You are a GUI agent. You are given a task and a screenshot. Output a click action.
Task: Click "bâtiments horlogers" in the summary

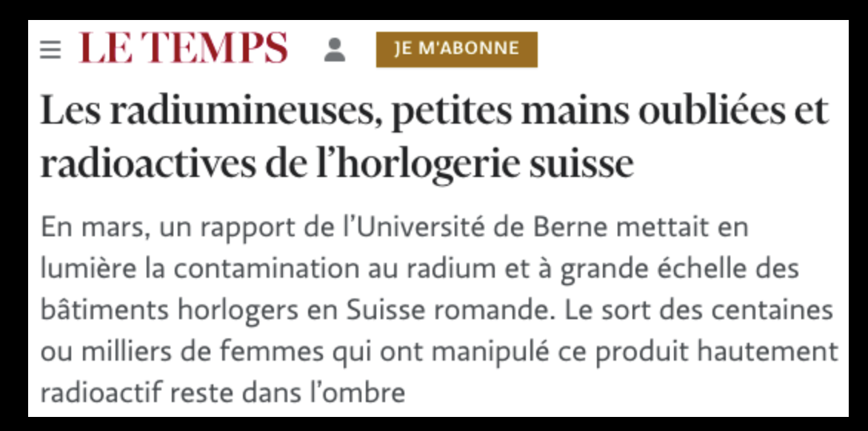click(x=169, y=310)
